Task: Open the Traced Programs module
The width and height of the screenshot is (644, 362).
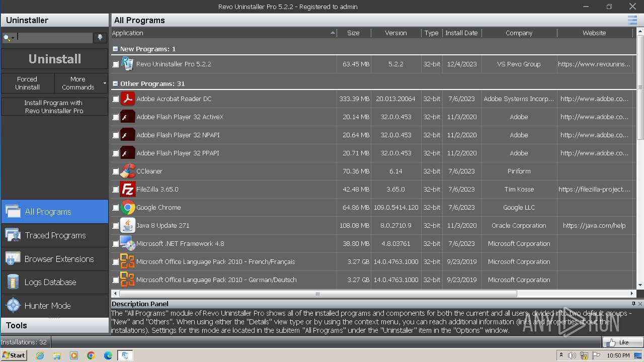Action: (54, 235)
